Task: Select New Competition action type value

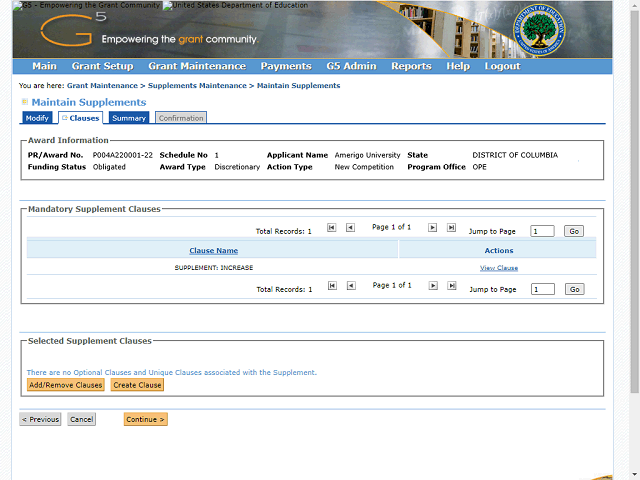Action: [x=364, y=167]
